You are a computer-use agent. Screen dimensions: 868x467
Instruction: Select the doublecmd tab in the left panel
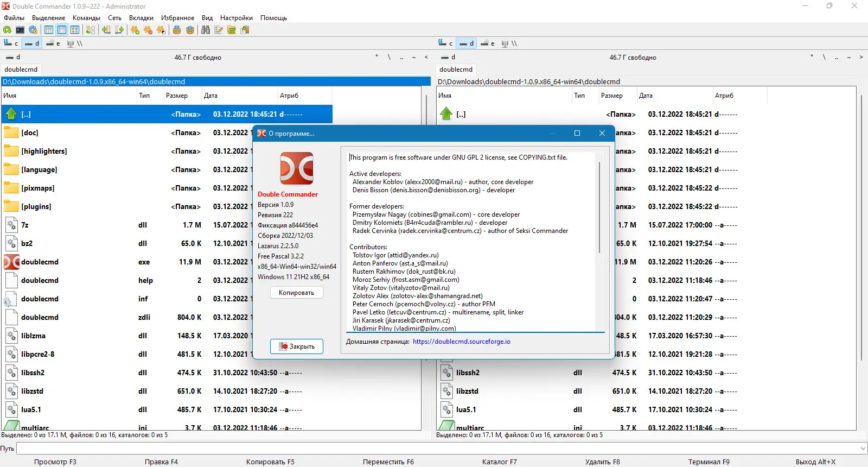click(21, 70)
